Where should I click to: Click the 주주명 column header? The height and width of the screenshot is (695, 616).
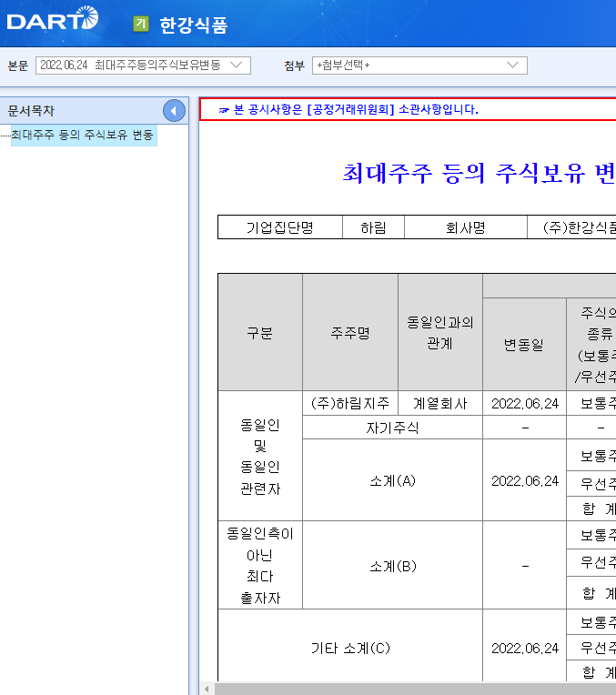350,332
